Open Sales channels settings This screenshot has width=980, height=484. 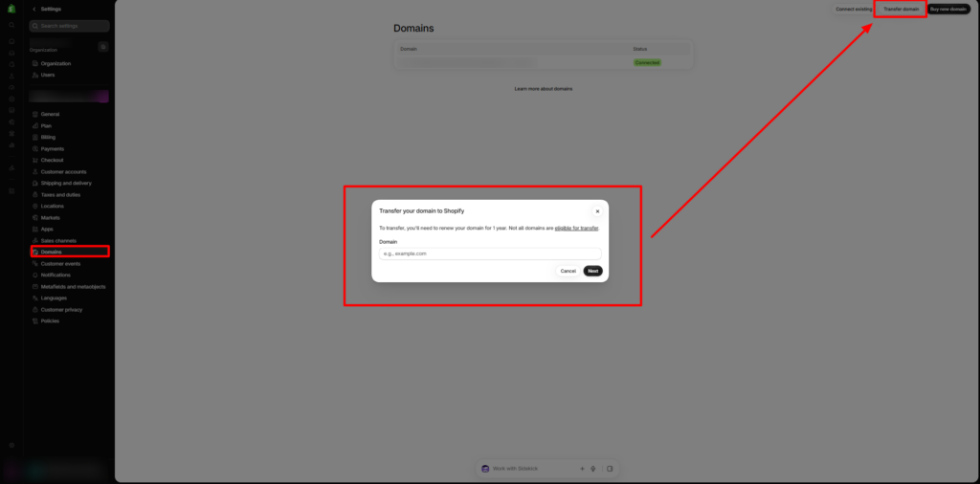(x=58, y=240)
